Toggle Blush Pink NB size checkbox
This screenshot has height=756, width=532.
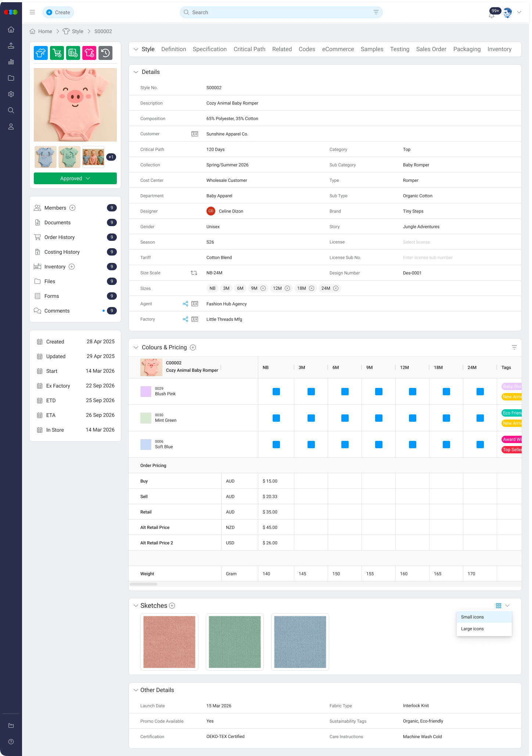(276, 392)
